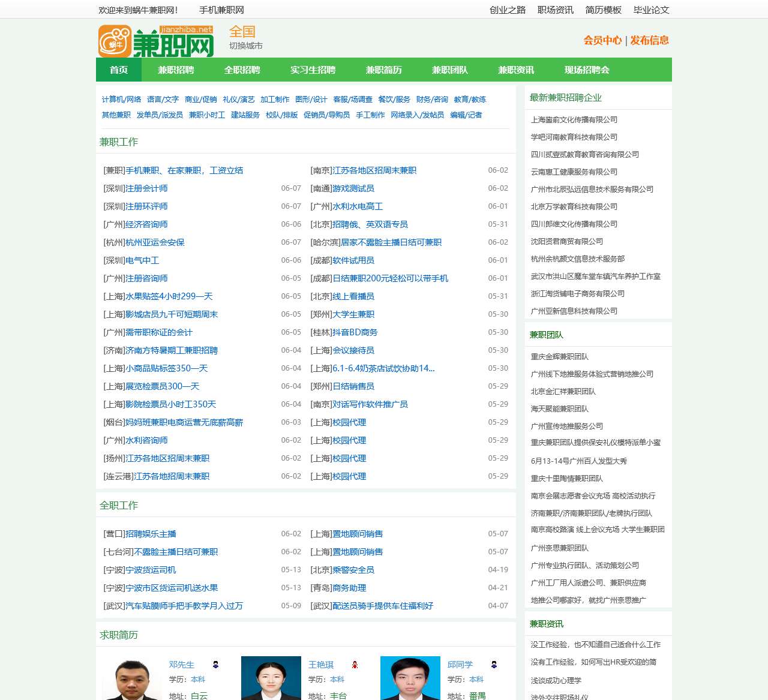
Task: Click the female gender icon beside 王艳琪
Action: [x=355, y=665]
